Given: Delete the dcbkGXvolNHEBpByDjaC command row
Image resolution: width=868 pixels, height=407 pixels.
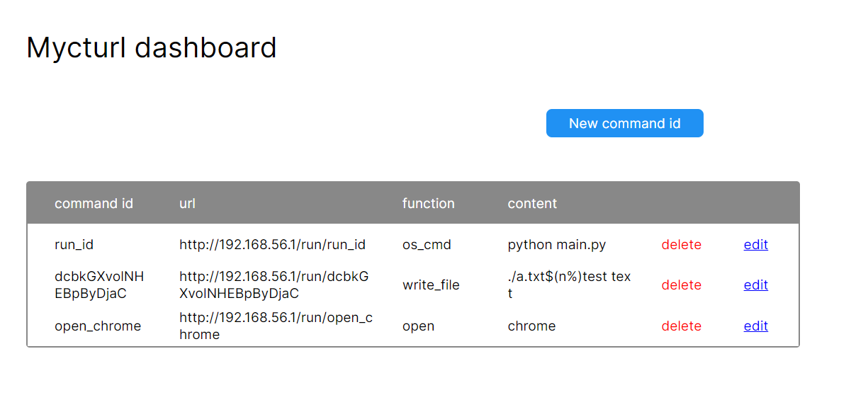Looking at the screenshot, I should coord(681,285).
